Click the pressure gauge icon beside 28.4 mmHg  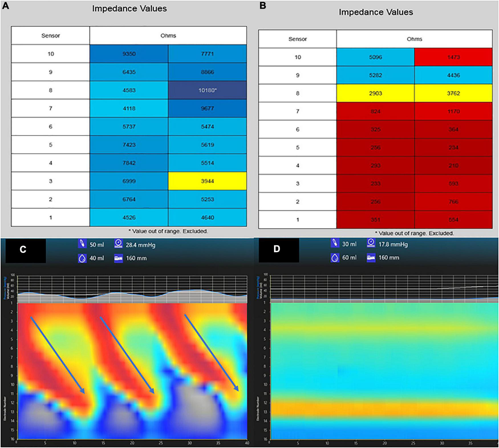118,244
